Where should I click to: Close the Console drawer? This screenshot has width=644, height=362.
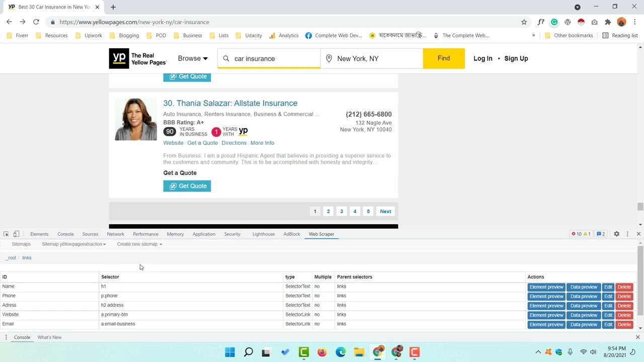pyautogui.click(x=637, y=337)
